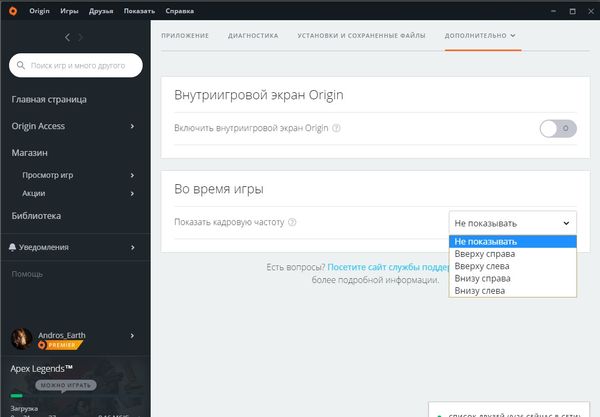This screenshot has width=600, height=417.
Task: Switch to the Приложение tab
Action: click(x=185, y=36)
